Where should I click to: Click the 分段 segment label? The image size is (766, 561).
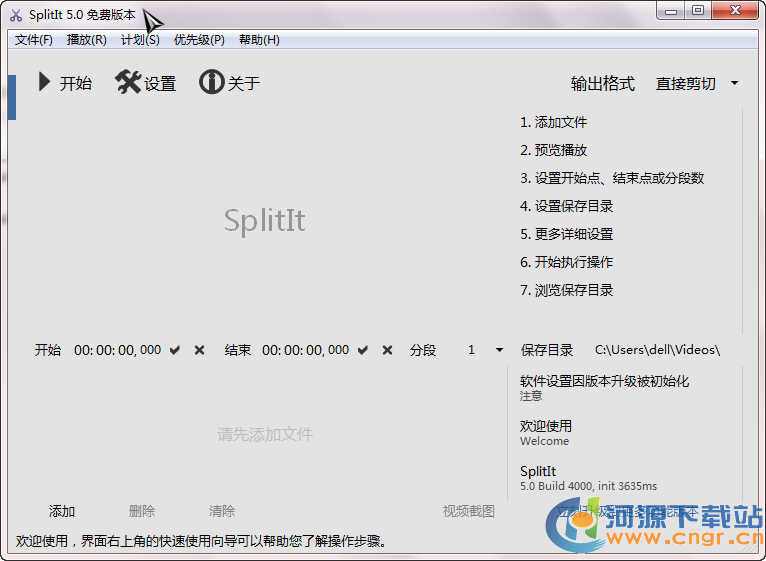pos(423,350)
